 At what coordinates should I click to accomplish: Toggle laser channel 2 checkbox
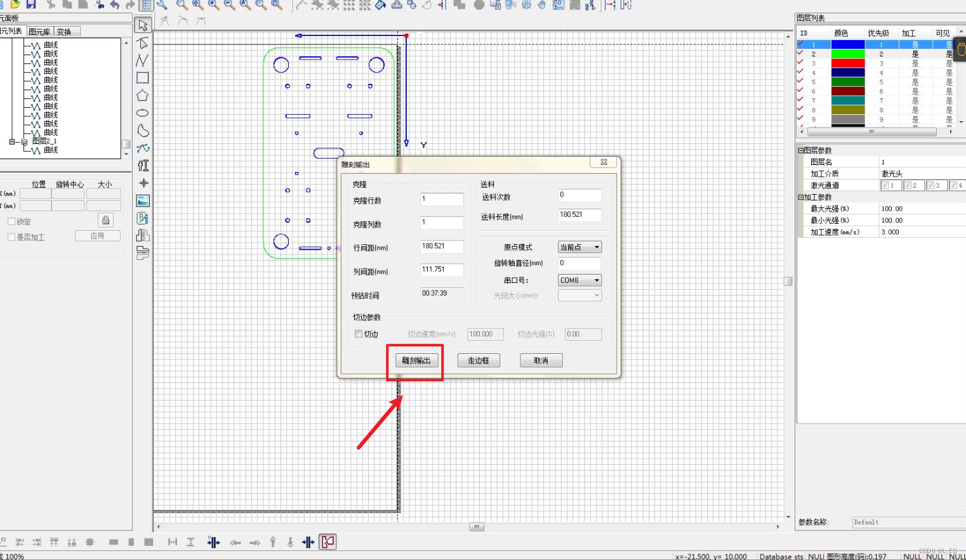click(908, 185)
